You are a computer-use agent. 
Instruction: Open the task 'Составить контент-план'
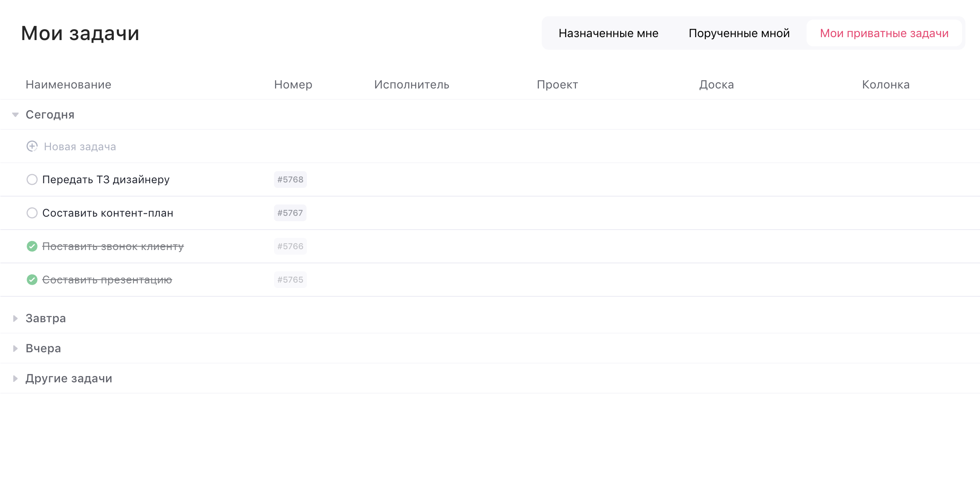[108, 213]
